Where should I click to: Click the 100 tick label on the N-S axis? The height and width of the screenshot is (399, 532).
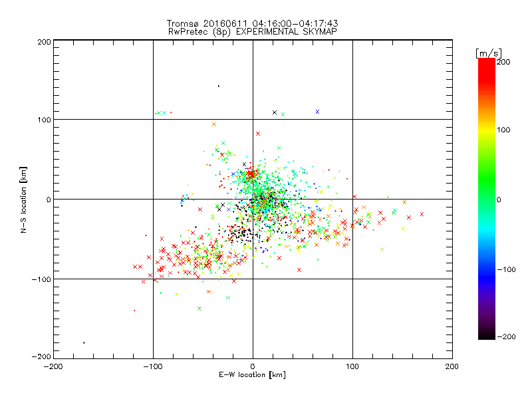(x=44, y=120)
